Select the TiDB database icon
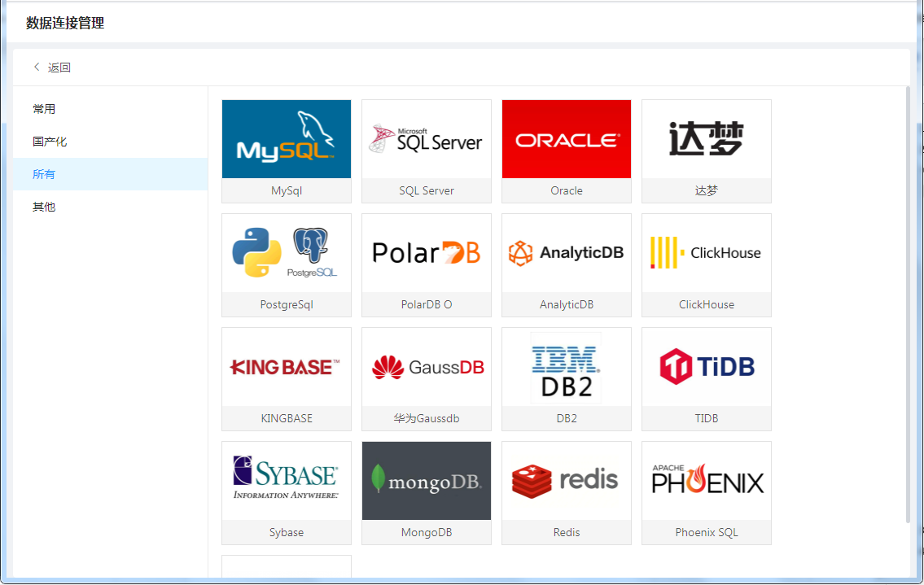Image resolution: width=924 pixels, height=585 pixels. 706,367
